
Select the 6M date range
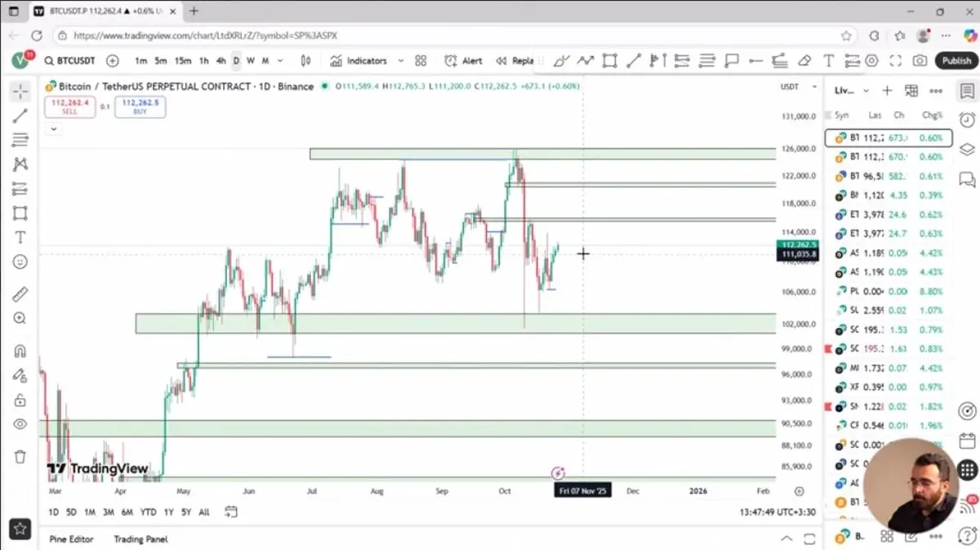click(127, 512)
